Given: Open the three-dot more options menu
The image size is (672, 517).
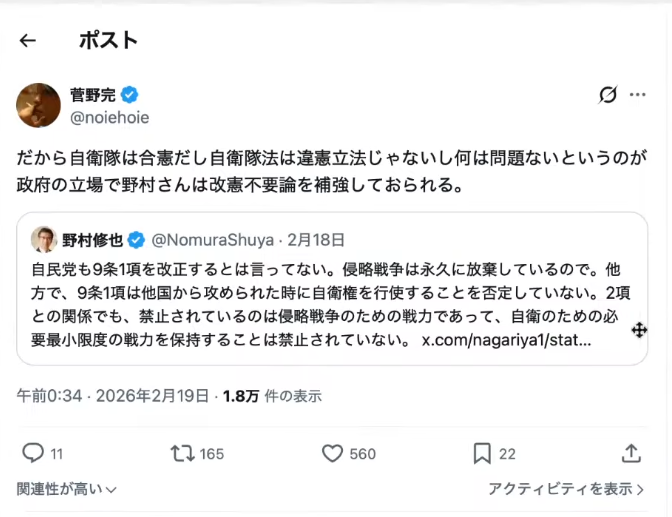Looking at the screenshot, I should 638,95.
